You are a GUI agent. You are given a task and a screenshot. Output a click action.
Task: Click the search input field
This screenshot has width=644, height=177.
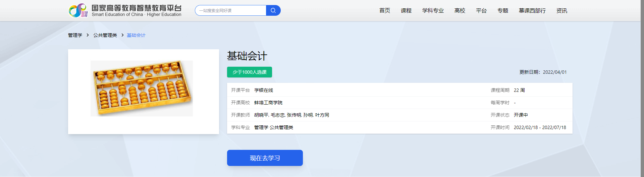click(231, 10)
